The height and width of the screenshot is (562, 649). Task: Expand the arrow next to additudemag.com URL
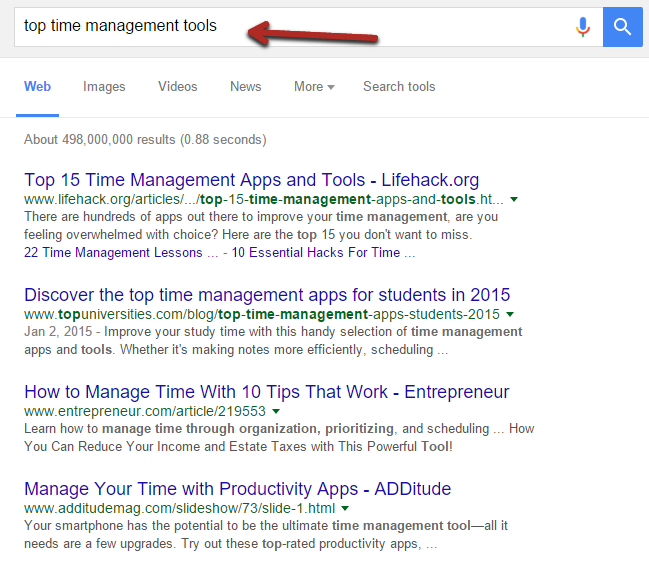(345, 508)
